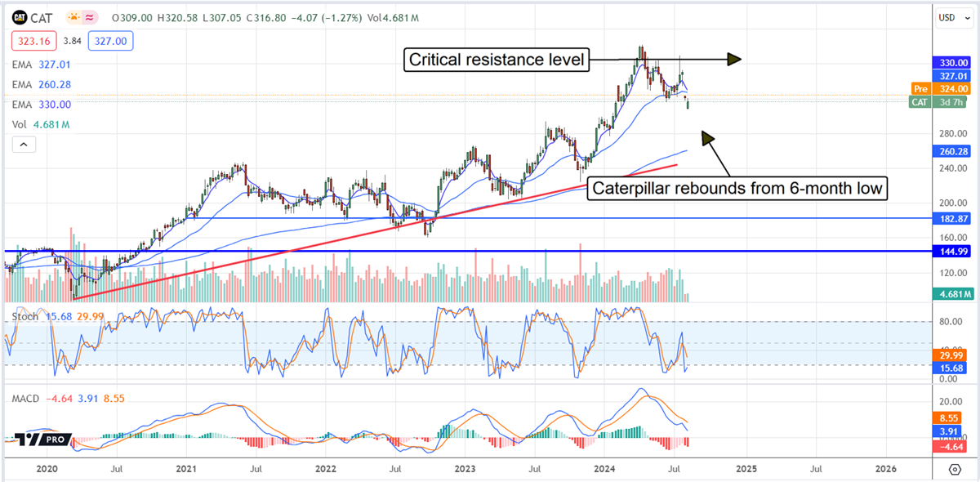This screenshot has width=980, height=482.
Task: Select the MACD indicator legend label
Action: [27, 398]
